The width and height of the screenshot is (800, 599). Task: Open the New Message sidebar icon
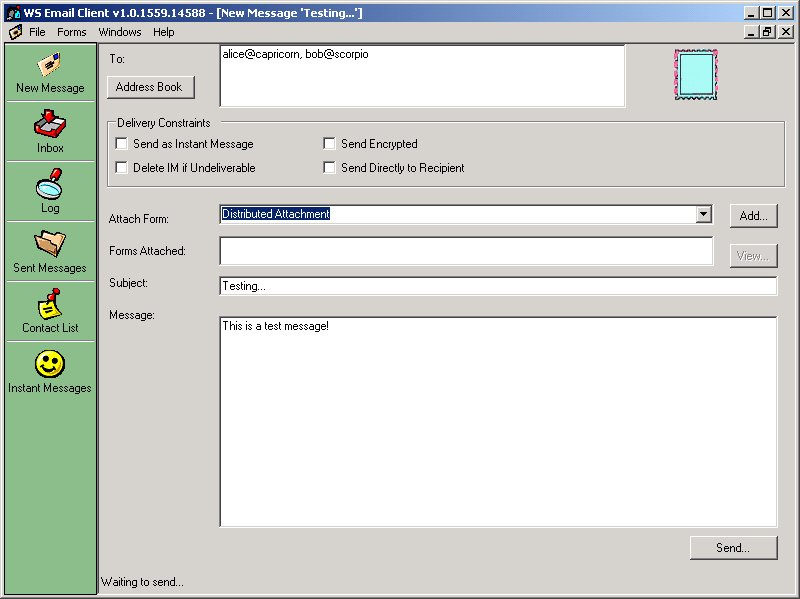pyautogui.click(x=50, y=67)
